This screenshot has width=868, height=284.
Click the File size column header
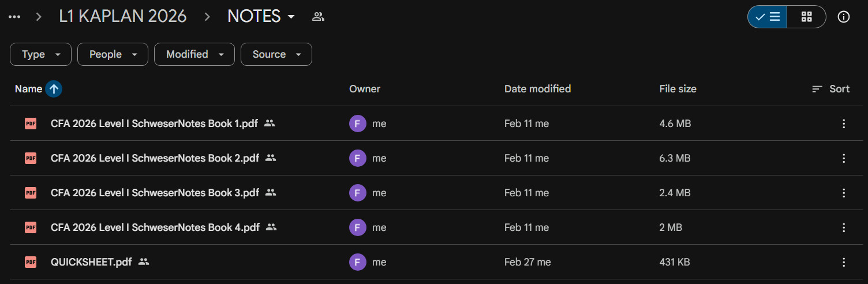click(678, 89)
